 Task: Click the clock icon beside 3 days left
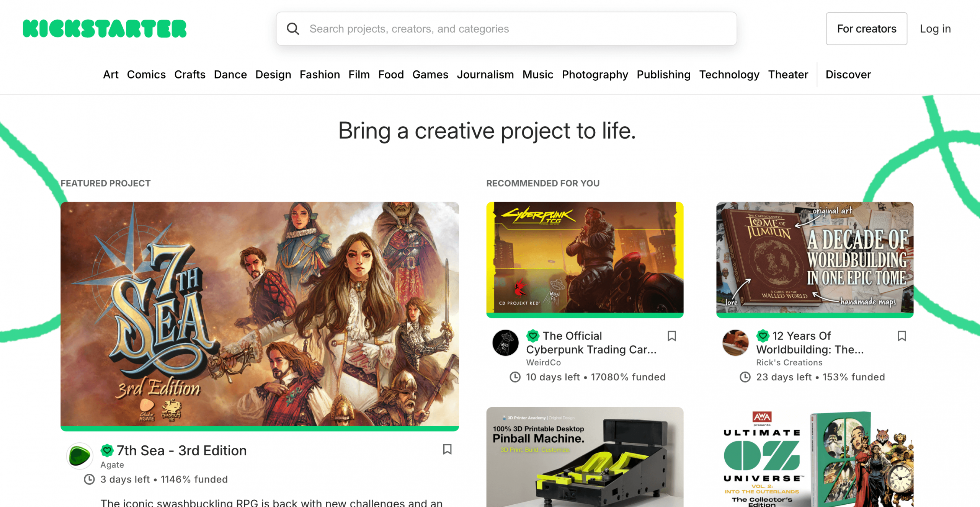coord(89,479)
